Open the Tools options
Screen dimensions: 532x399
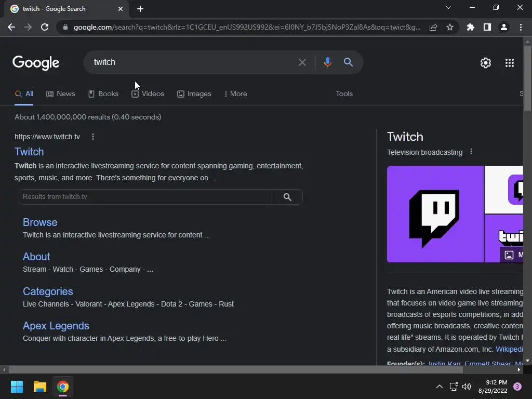coord(344,94)
